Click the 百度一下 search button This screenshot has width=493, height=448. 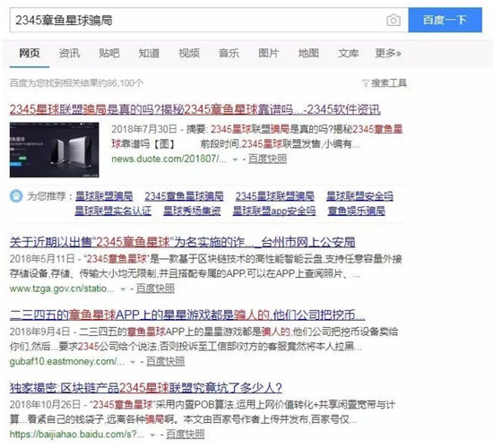pos(445,20)
